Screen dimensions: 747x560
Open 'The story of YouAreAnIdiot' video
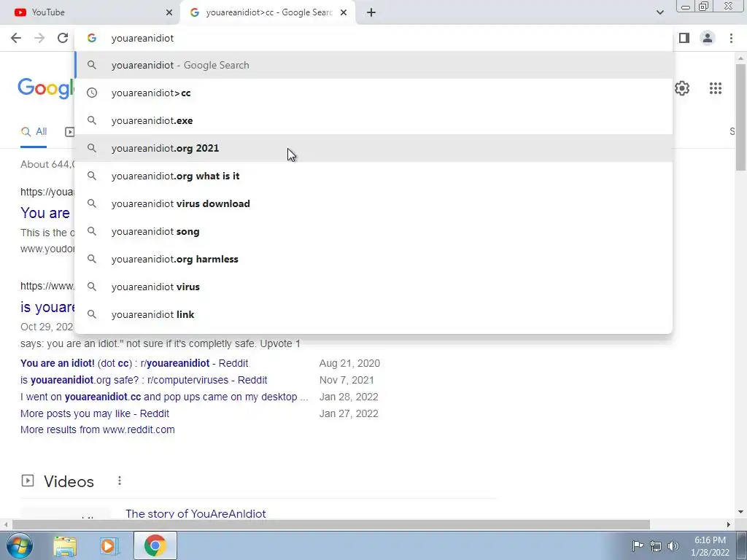click(x=196, y=513)
